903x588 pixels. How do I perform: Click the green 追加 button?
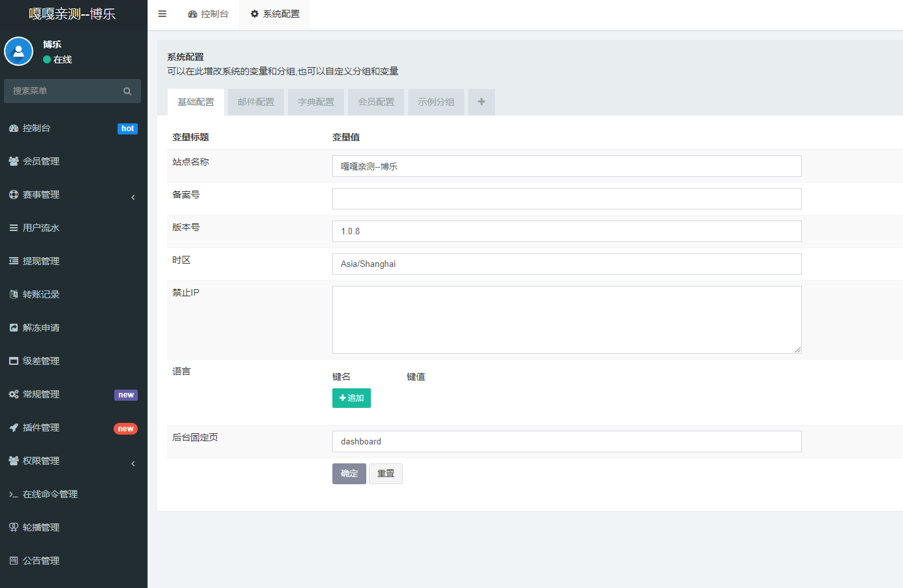[351, 398]
